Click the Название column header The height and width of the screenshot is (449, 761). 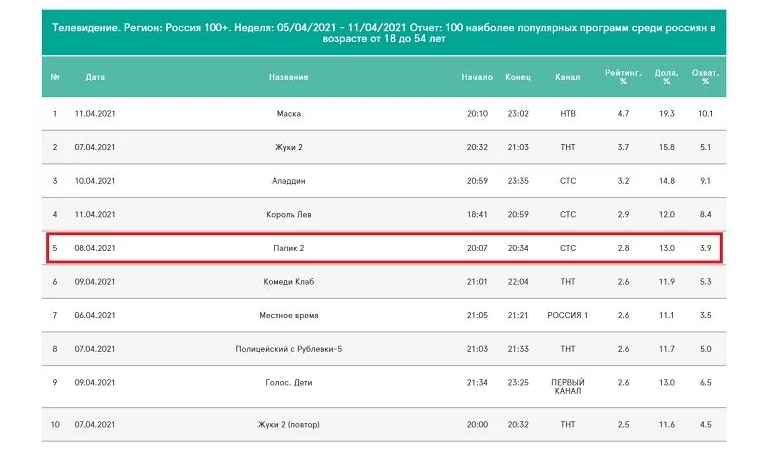pyautogui.click(x=288, y=77)
